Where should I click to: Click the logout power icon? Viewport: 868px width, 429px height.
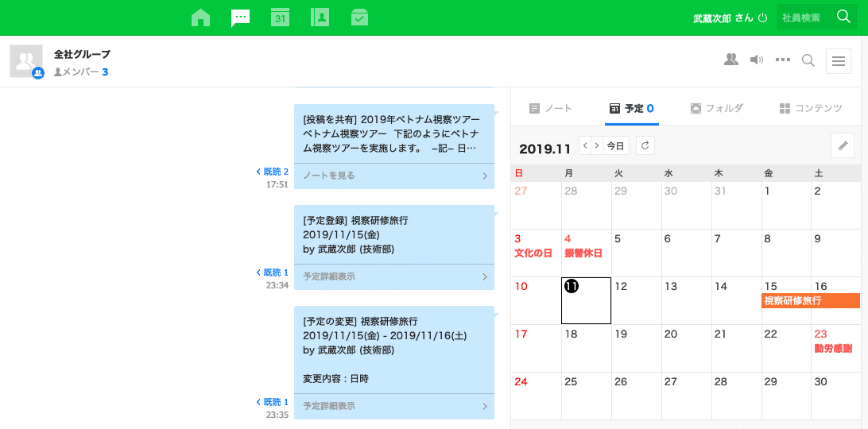tap(763, 17)
